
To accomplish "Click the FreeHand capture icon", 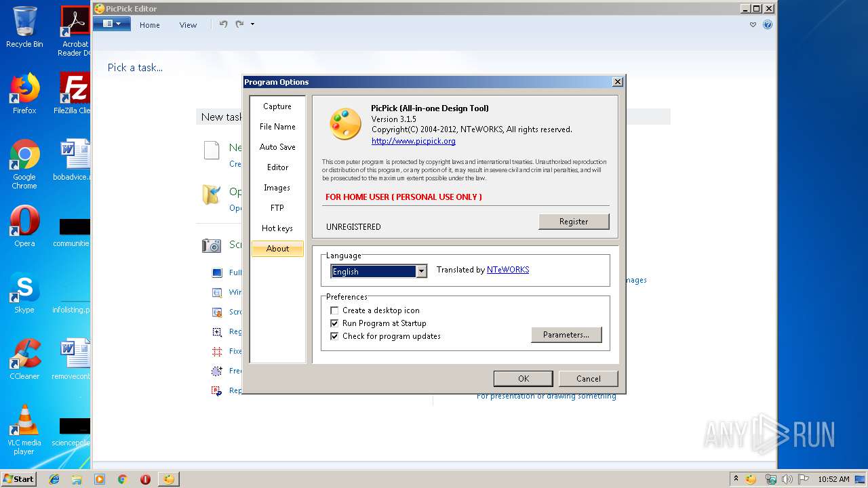I will point(217,371).
